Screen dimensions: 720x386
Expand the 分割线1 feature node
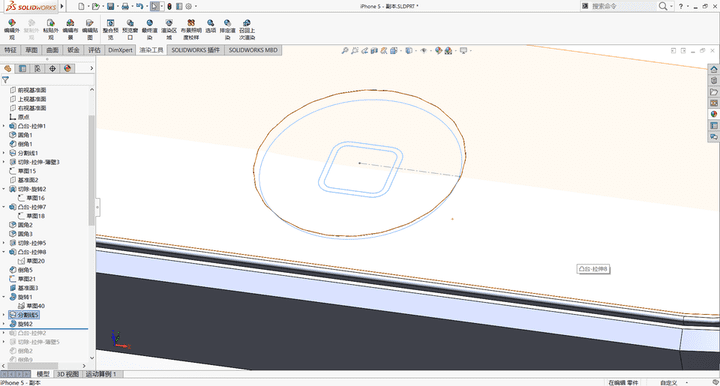click(4, 153)
